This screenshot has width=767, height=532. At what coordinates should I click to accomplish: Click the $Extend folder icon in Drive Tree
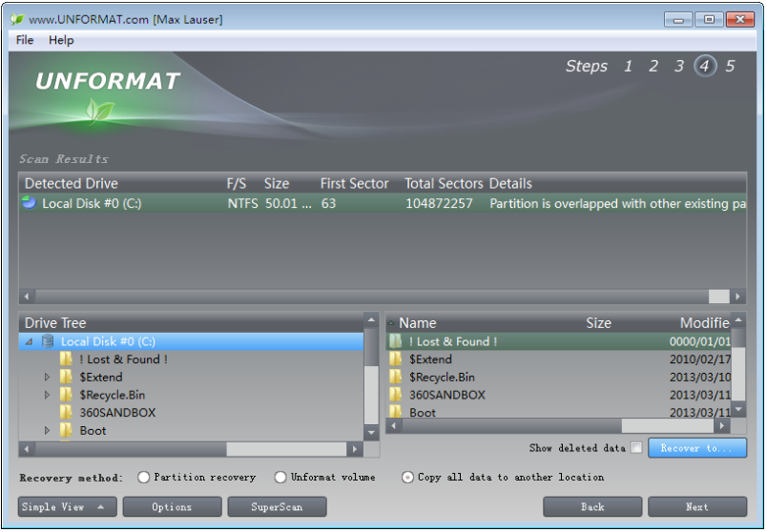[x=66, y=377]
